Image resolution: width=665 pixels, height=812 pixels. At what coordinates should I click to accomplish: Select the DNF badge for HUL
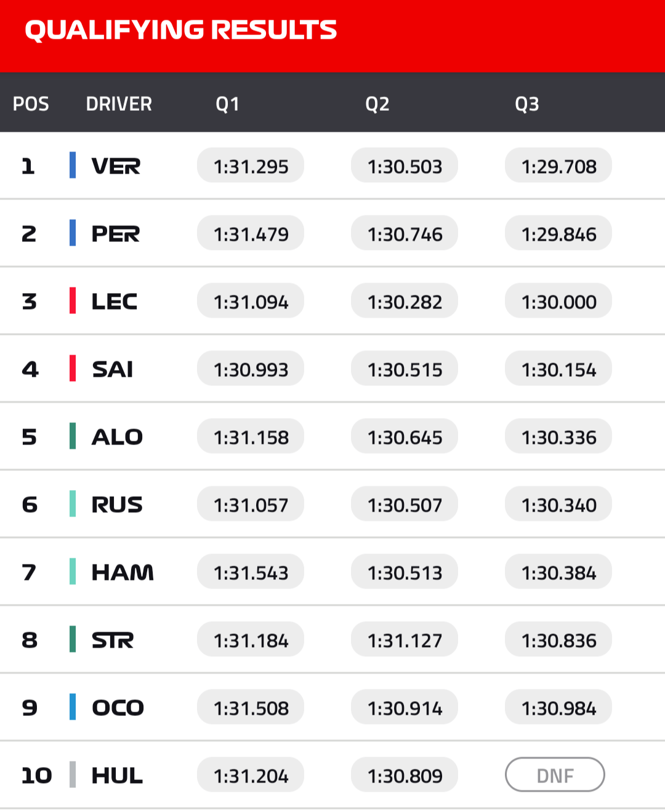[555, 775]
